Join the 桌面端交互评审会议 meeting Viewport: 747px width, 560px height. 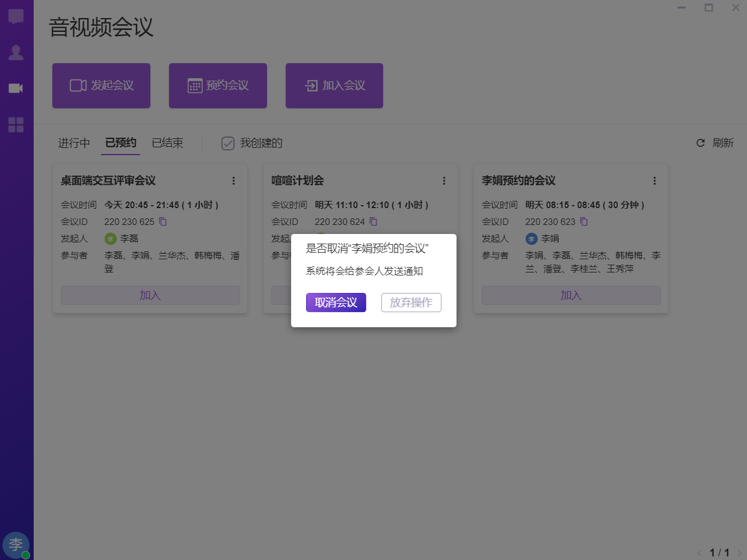click(x=150, y=295)
